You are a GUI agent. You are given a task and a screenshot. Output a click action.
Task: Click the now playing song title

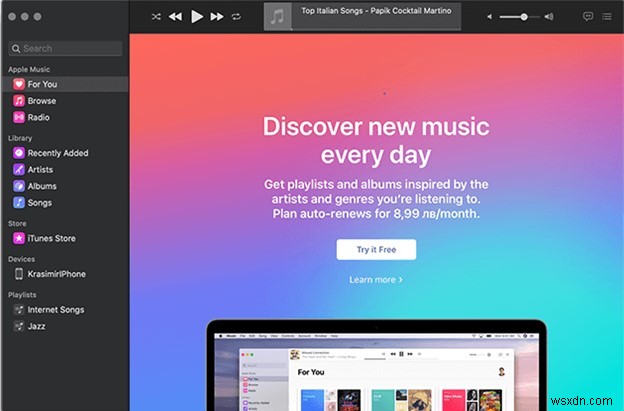(x=376, y=11)
